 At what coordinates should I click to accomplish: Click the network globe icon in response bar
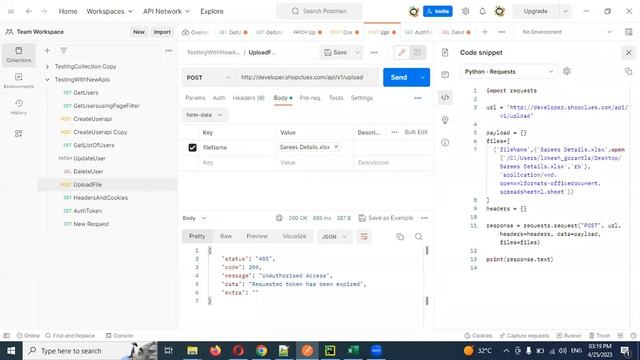pyautogui.click(x=279, y=218)
